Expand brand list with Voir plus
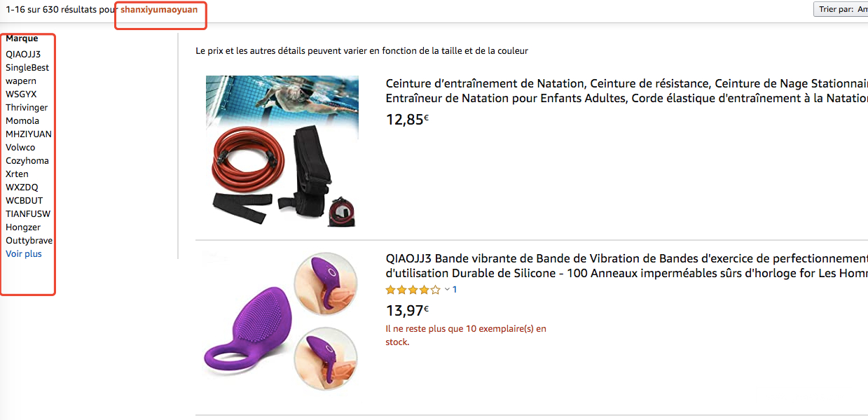868x420 pixels. [24, 254]
